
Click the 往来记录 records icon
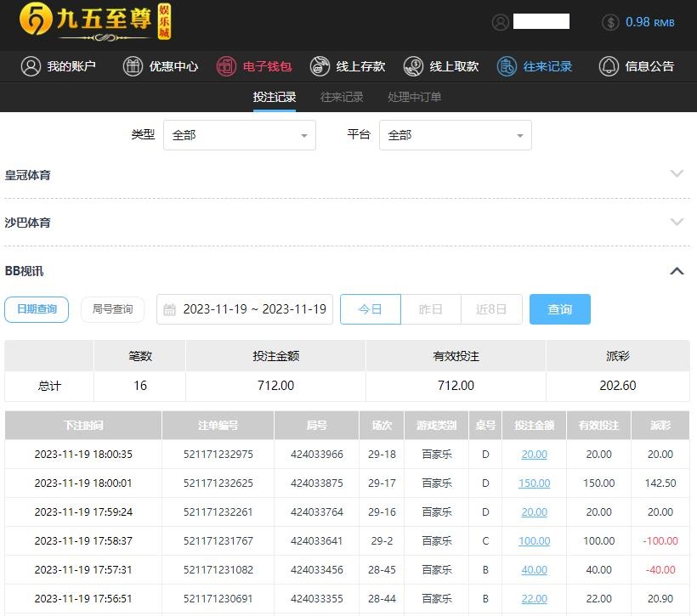(x=507, y=66)
